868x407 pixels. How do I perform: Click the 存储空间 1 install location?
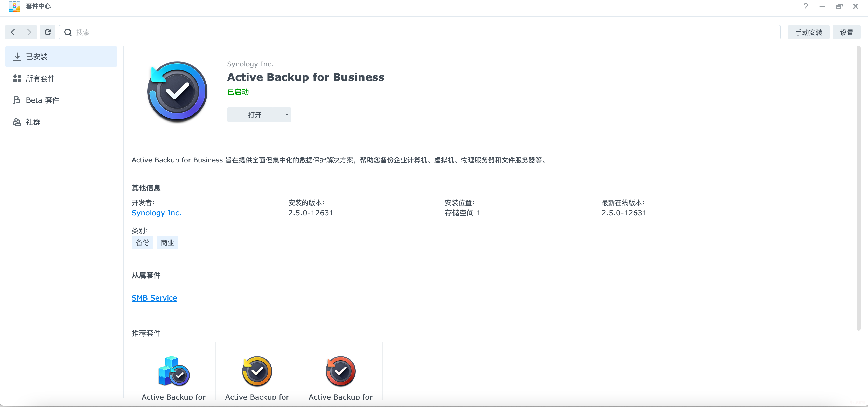(x=462, y=213)
